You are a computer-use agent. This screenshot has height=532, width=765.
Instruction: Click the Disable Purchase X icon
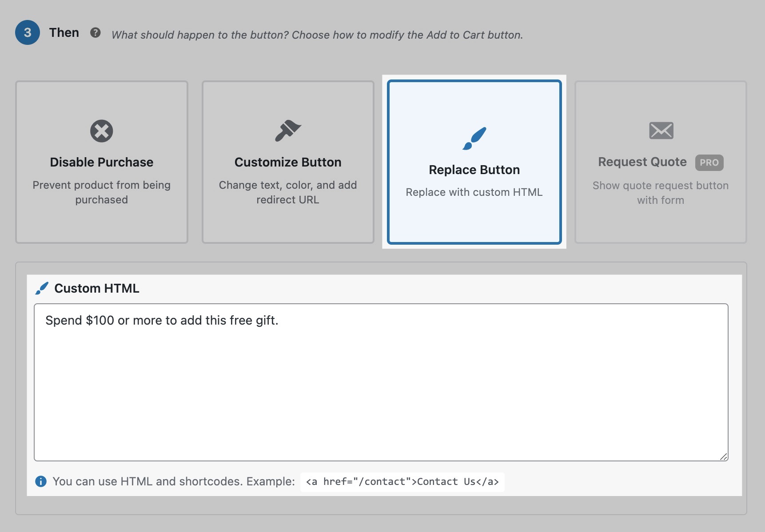coord(101,131)
